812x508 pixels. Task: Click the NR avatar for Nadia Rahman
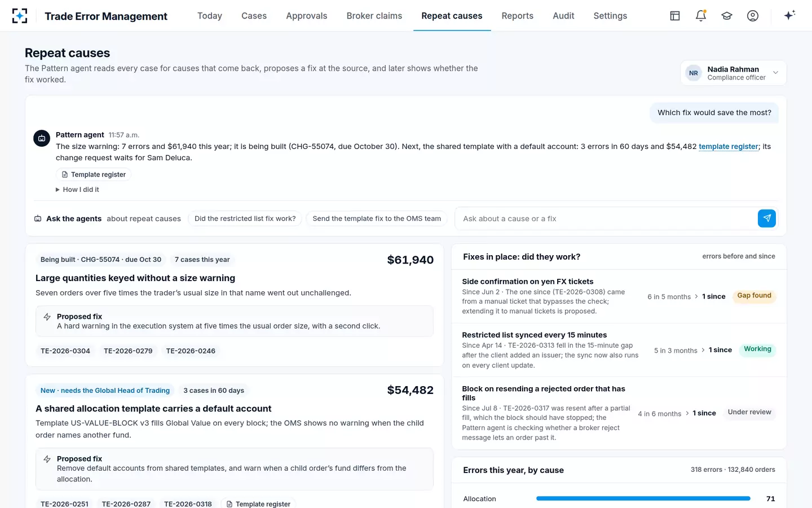point(694,73)
